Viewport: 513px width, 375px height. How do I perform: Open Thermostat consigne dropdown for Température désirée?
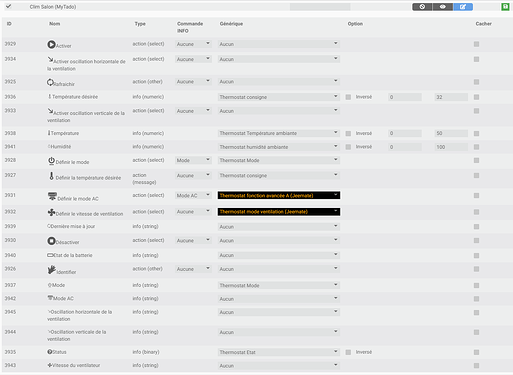(279, 97)
